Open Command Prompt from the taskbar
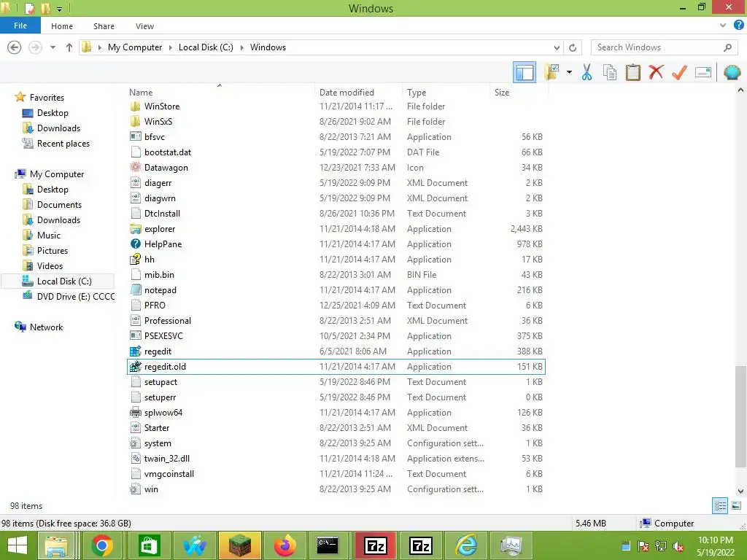 [328, 545]
